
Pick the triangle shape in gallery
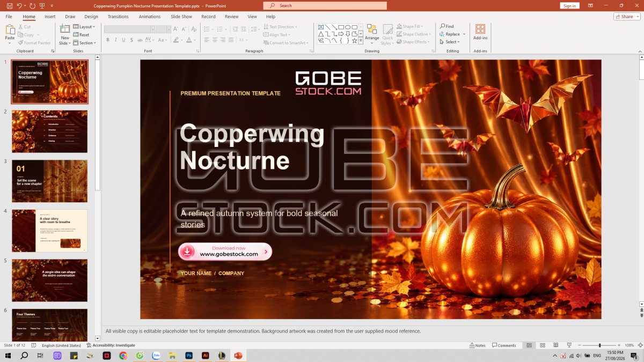pos(320,34)
